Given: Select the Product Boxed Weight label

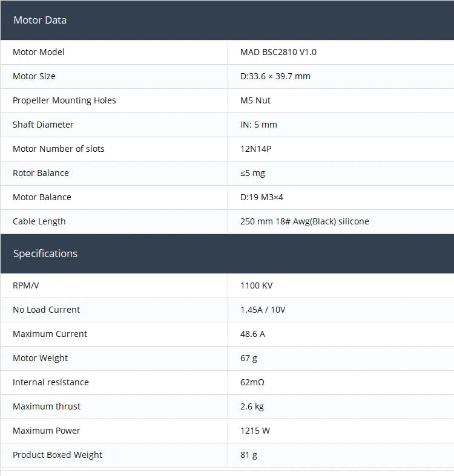Looking at the screenshot, I should coord(58,455).
